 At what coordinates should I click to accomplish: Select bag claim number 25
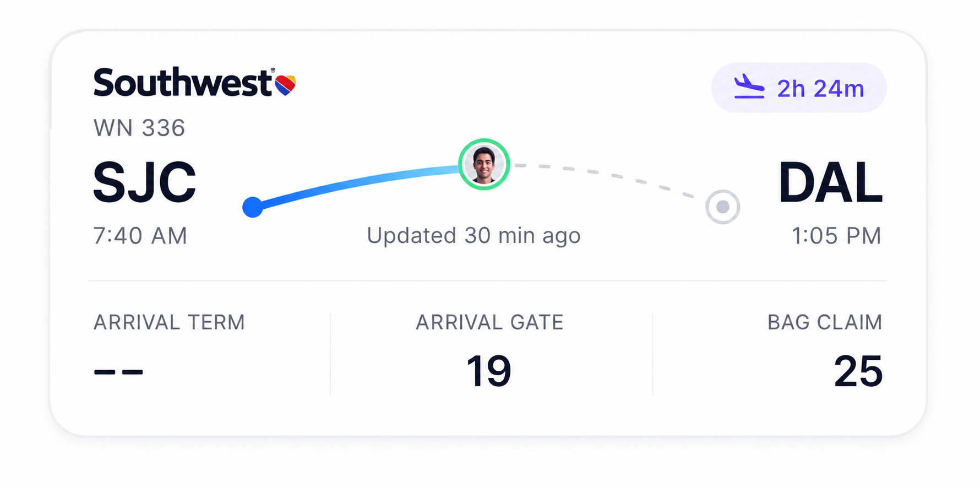point(858,371)
